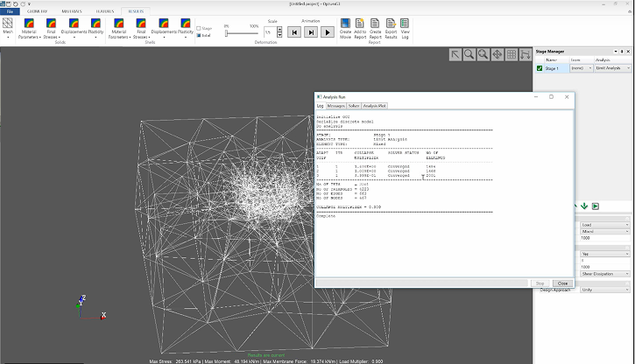Viewport: 635px width, 364px height.
Task: Show Solids Material Parameters results
Action: pyautogui.click(x=29, y=28)
